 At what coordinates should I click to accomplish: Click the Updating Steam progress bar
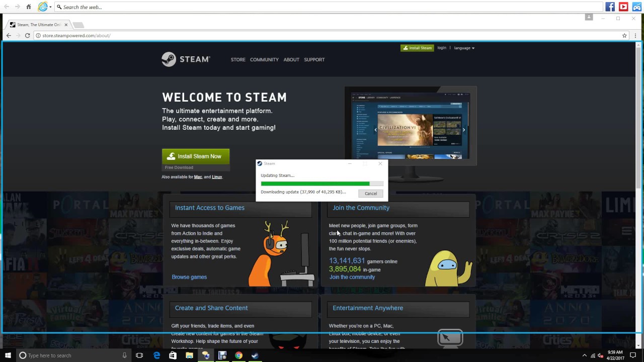pos(322,184)
